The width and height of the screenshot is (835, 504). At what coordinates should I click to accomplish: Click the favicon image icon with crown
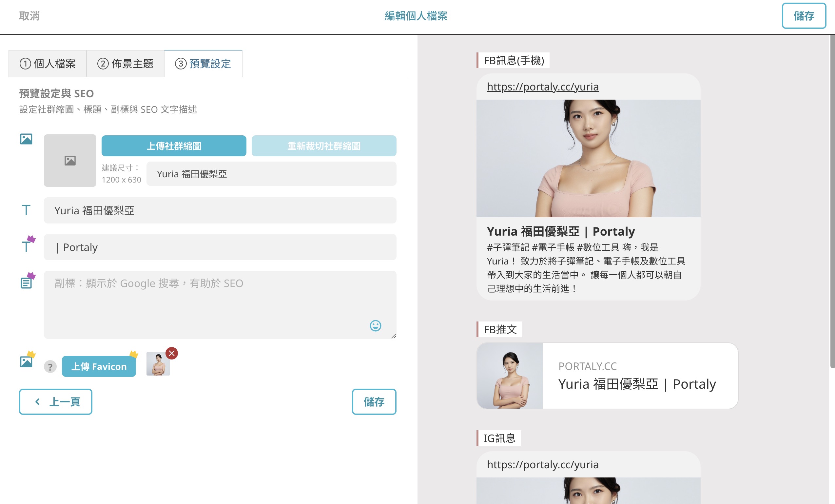(x=28, y=359)
